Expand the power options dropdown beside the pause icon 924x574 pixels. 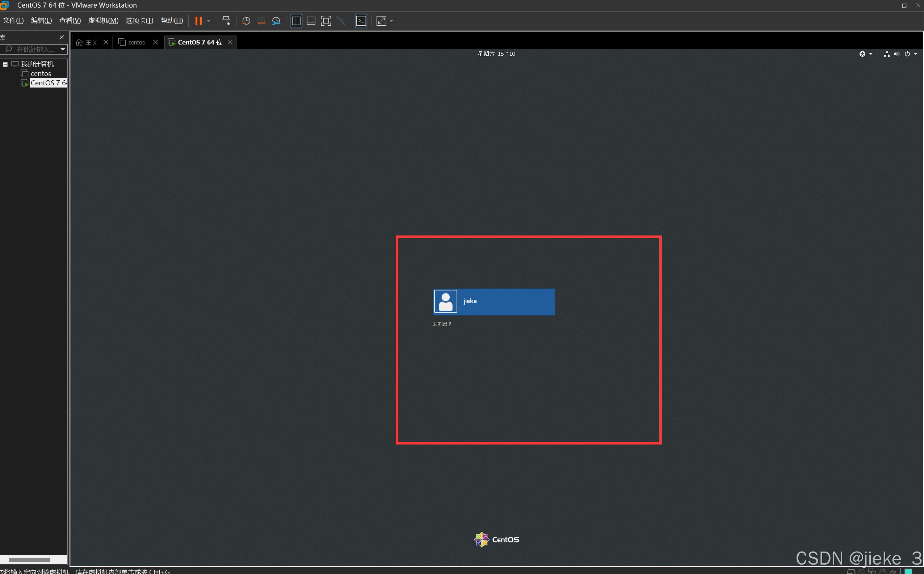[209, 21]
